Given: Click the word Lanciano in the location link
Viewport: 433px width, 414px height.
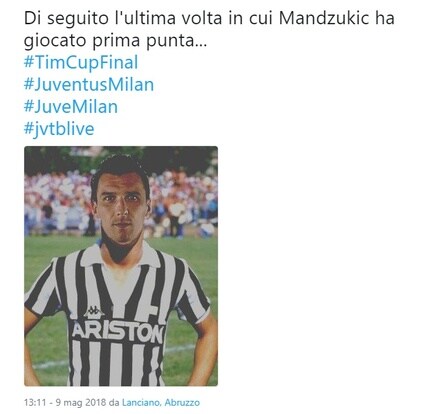Looking at the screenshot, I should (x=141, y=402).
